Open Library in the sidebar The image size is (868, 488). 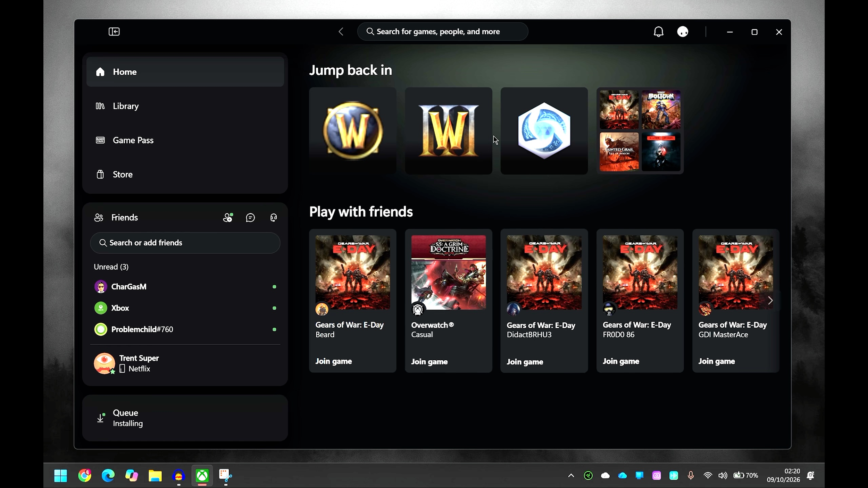click(185, 106)
